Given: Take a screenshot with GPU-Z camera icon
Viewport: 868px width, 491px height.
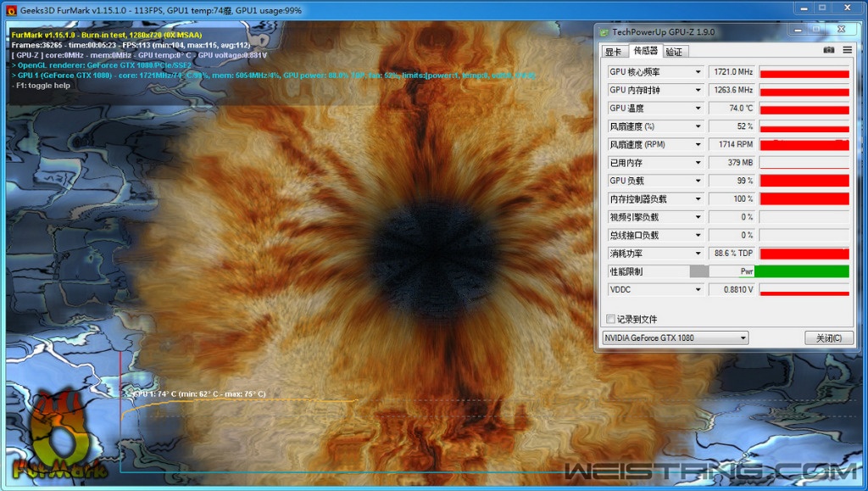Looking at the screenshot, I should click(x=829, y=50).
